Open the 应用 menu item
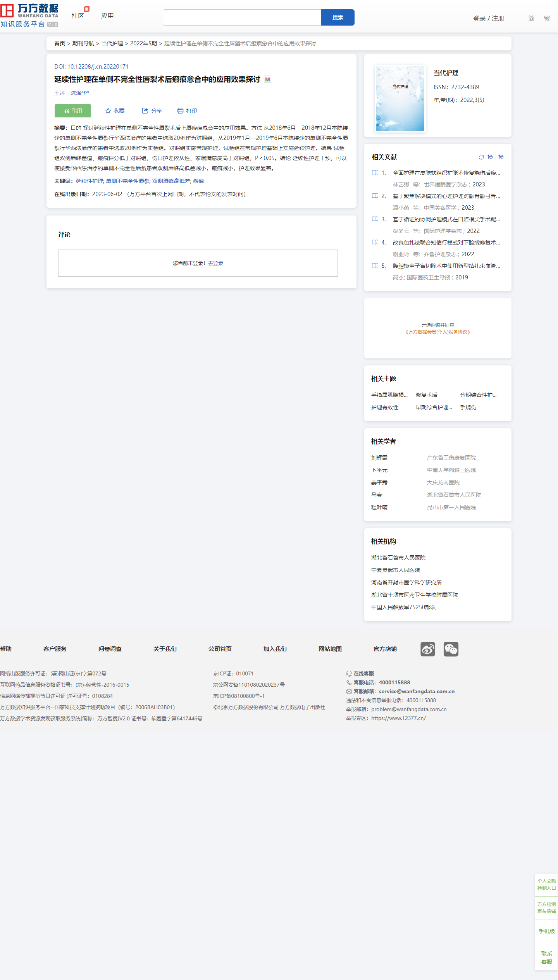Viewport: 558px width, 980px height. click(x=107, y=16)
